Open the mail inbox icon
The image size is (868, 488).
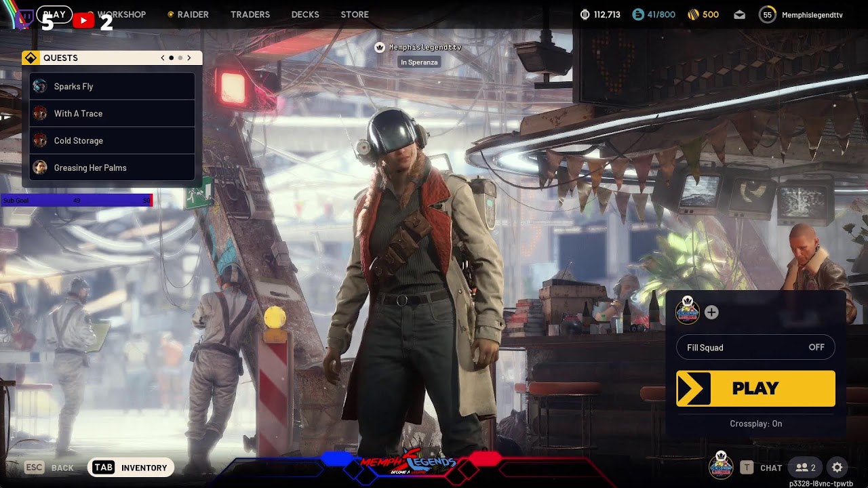740,14
